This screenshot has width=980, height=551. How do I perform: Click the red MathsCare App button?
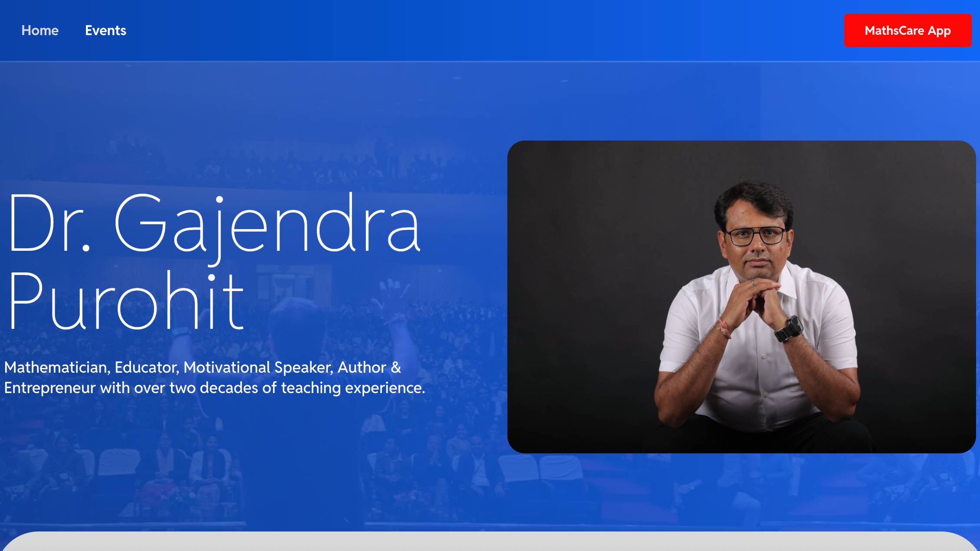click(907, 30)
